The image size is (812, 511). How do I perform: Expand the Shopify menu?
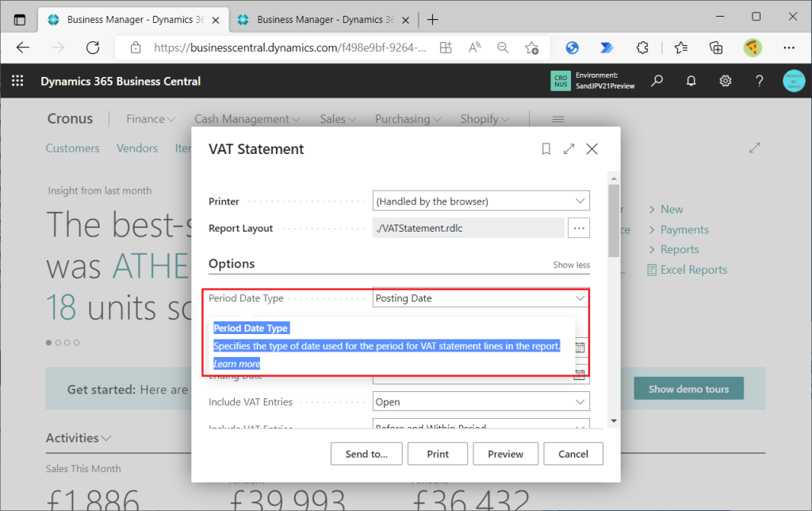pyautogui.click(x=485, y=119)
